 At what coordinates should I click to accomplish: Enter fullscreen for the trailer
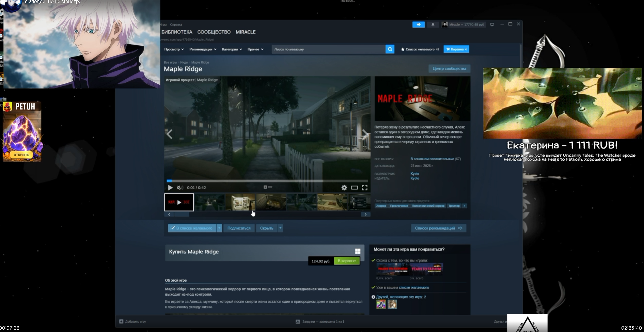coord(365,188)
